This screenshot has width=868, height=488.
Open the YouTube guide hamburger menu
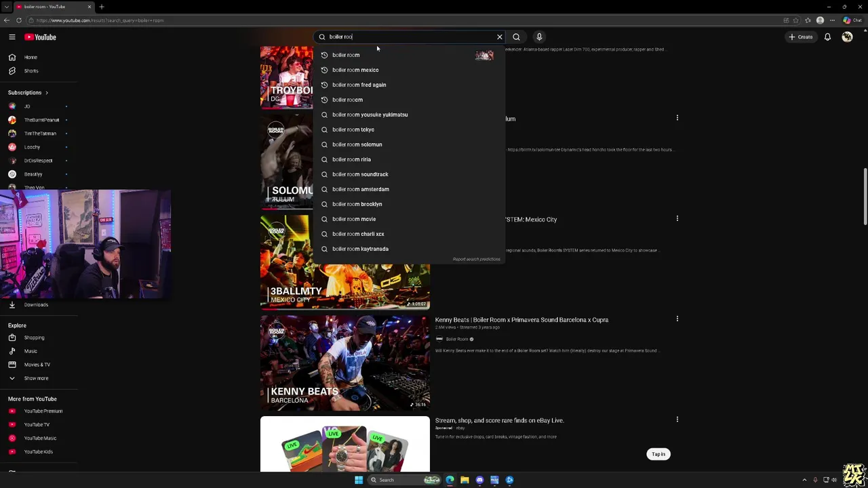[12, 37]
